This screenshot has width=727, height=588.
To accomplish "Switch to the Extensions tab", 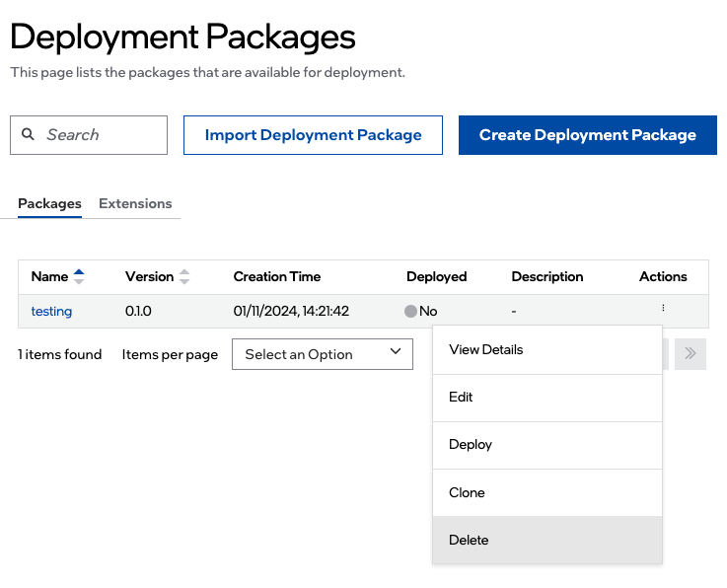I will coord(135,203).
